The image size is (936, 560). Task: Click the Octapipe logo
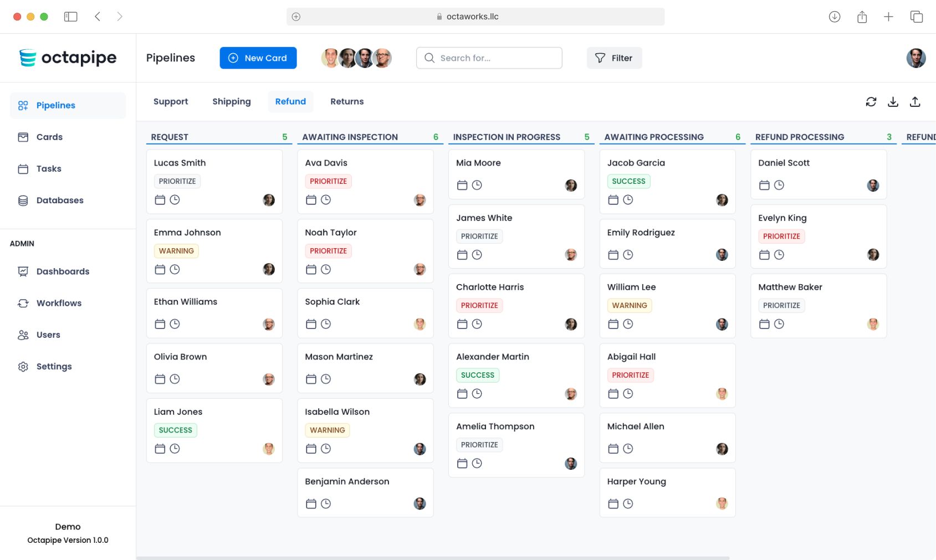[x=68, y=58]
